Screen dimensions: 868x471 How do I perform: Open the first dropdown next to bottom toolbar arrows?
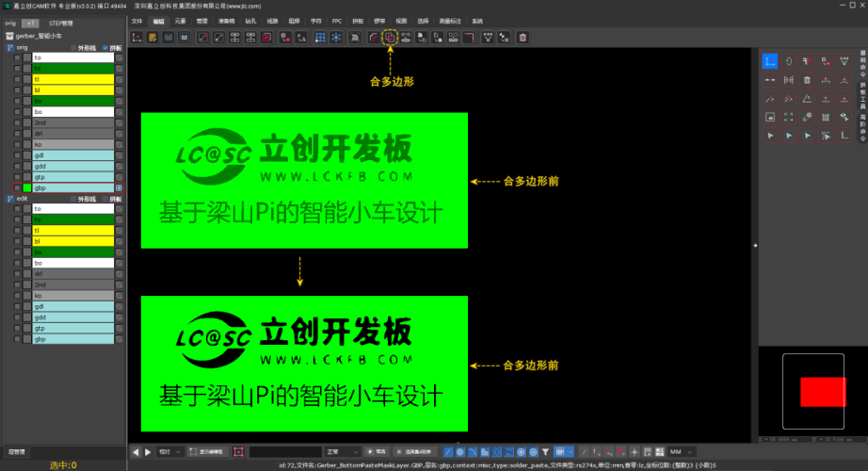click(169, 452)
